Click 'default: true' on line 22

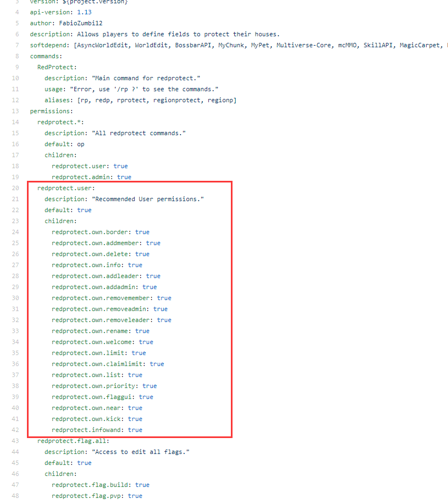click(68, 210)
